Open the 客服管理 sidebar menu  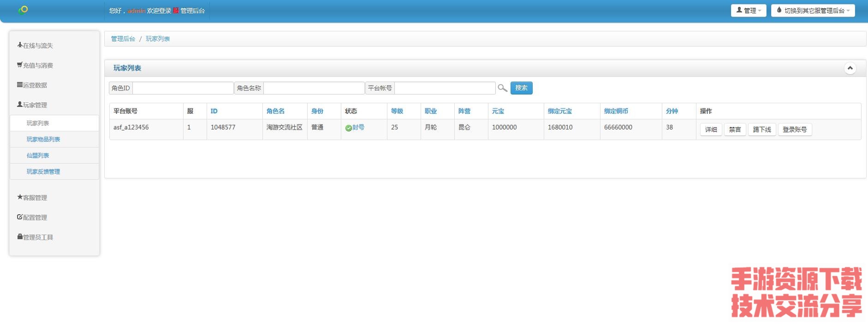[x=32, y=198]
